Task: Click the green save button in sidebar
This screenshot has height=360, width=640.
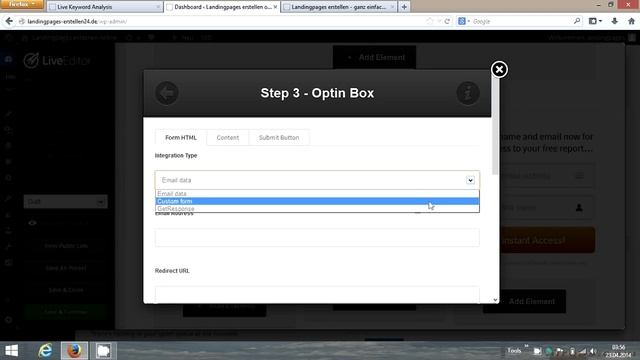Action: coord(65,312)
